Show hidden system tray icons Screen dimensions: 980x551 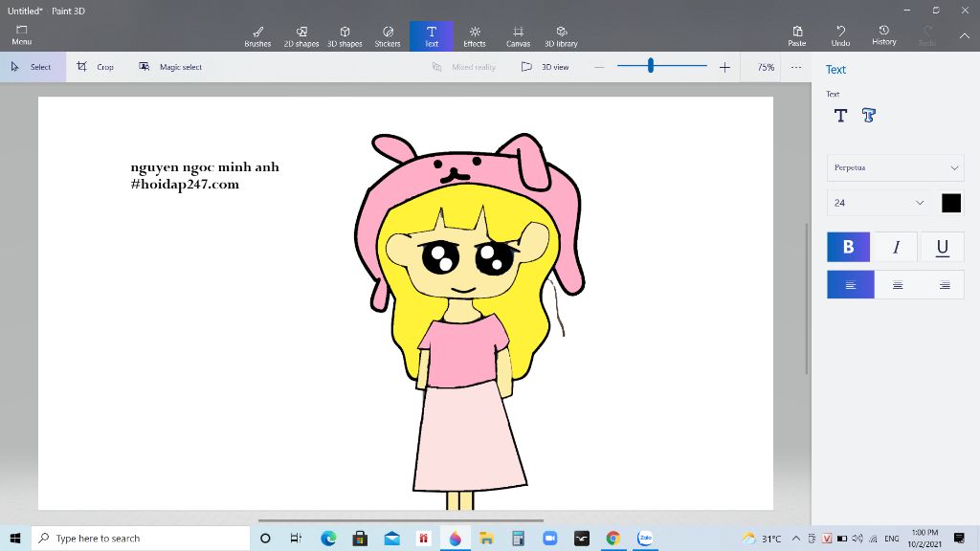coord(795,538)
